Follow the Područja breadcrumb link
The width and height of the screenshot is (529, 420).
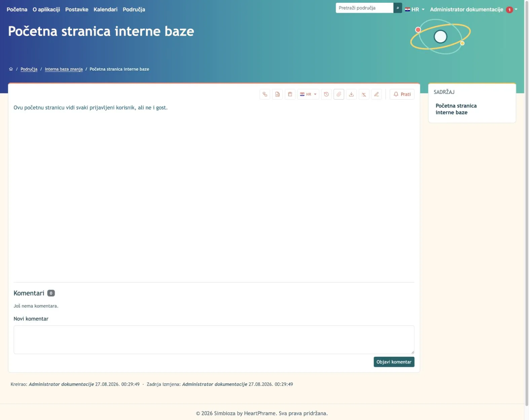[x=29, y=69]
